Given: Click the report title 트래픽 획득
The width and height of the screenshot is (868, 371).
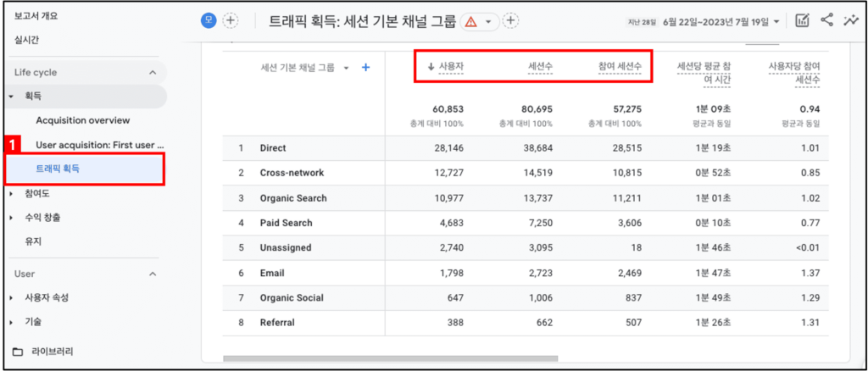Looking at the screenshot, I should (363, 21).
